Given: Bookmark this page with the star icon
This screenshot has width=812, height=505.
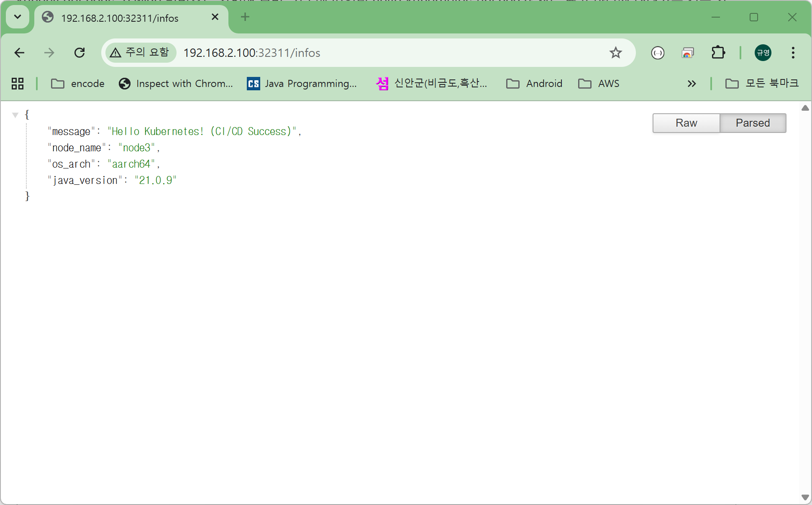Looking at the screenshot, I should point(615,53).
